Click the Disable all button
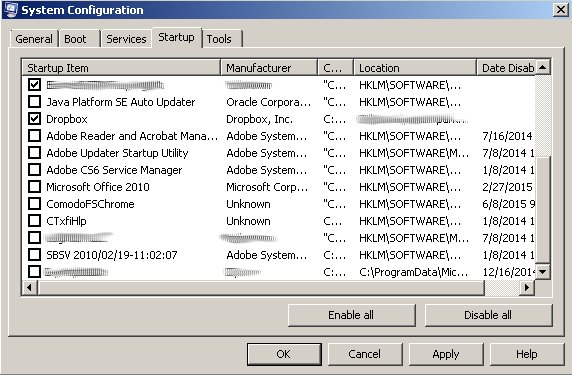The height and width of the screenshot is (375, 572). (x=488, y=315)
